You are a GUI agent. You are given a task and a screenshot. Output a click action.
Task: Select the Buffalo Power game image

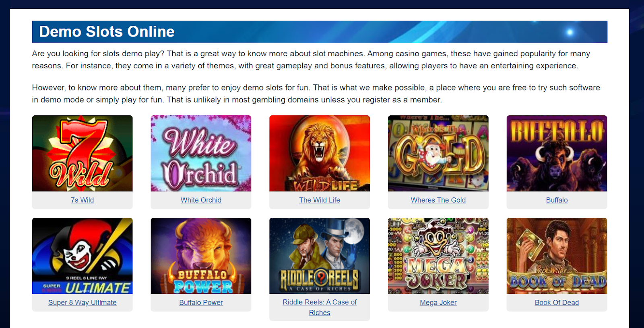(201, 256)
